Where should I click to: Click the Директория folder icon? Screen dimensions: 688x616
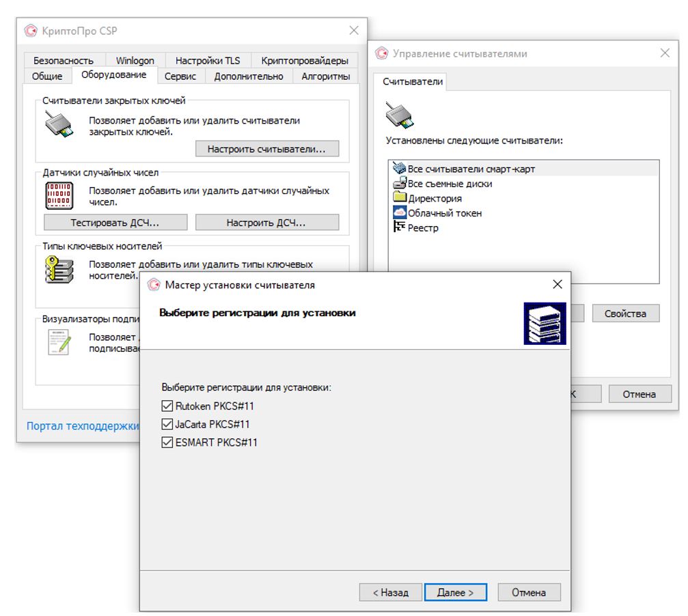point(400,197)
